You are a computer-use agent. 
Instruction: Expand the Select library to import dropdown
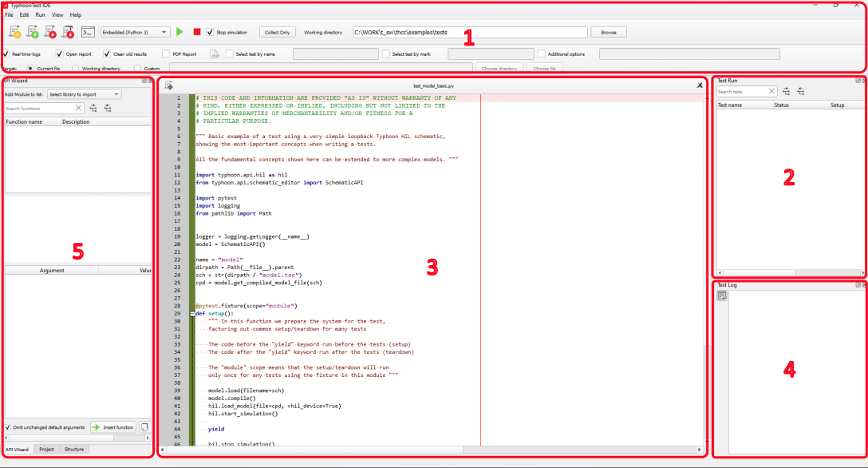point(84,94)
